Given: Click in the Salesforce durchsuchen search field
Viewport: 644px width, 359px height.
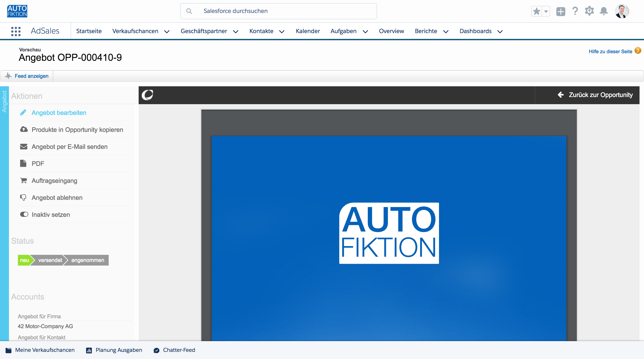Looking at the screenshot, I should coord(278,11).
